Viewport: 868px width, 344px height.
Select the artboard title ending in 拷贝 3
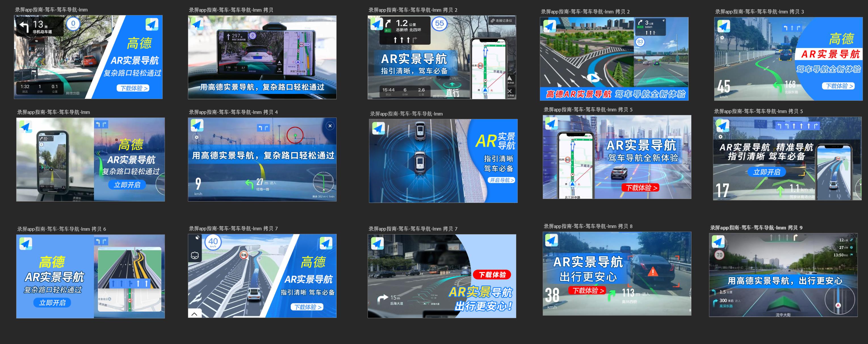click(x=759, y=11)
